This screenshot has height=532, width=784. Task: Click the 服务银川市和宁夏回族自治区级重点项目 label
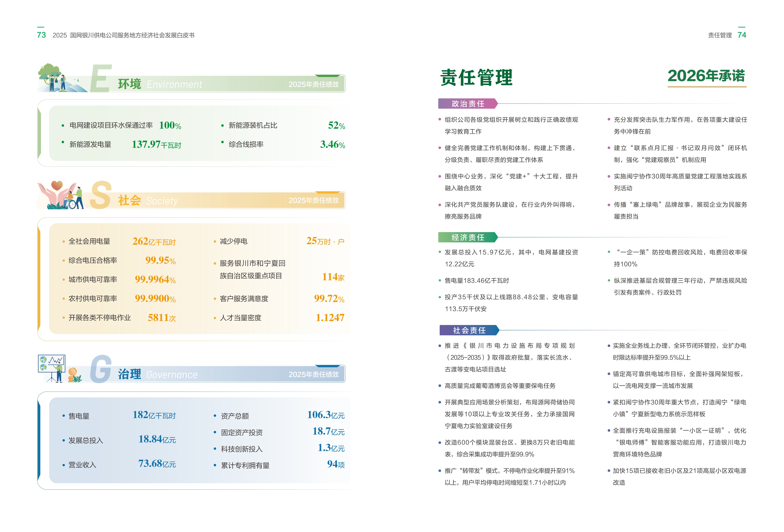point(253,270)
